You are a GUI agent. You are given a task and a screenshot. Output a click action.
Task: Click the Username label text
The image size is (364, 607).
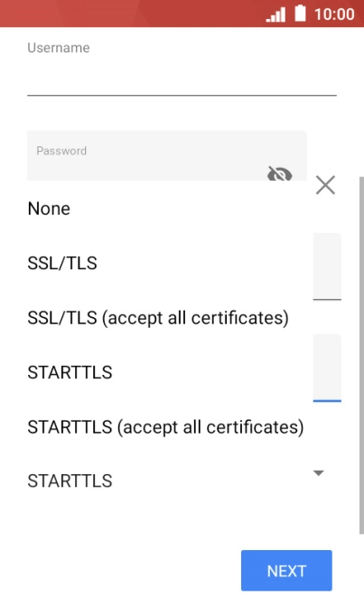pos(59,48)
